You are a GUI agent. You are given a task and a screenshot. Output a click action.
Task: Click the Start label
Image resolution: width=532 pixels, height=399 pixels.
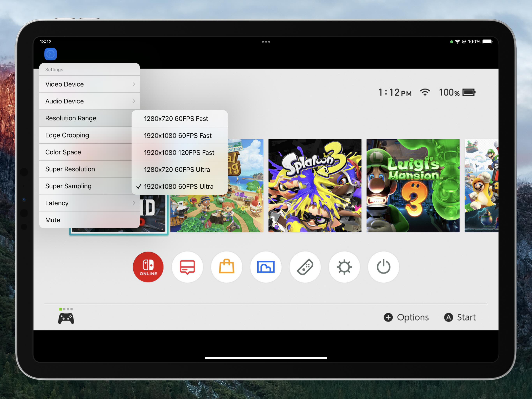(466, 317)
